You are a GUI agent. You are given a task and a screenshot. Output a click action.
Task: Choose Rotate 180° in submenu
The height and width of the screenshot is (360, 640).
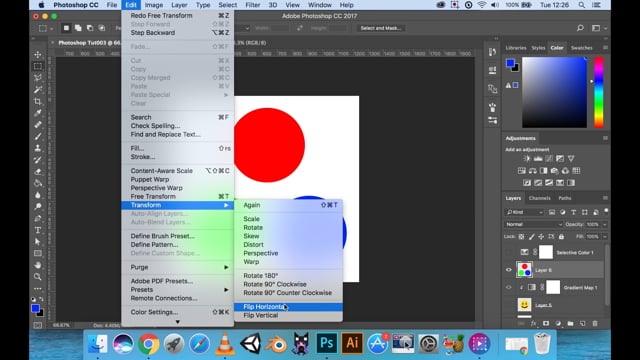(x=289, y=276)
